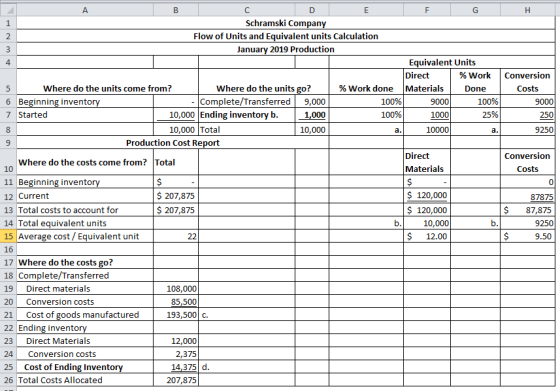The image size is (560, 391).
Task: Select 'Where do the costs go?' cell
Action: (85, 262)
